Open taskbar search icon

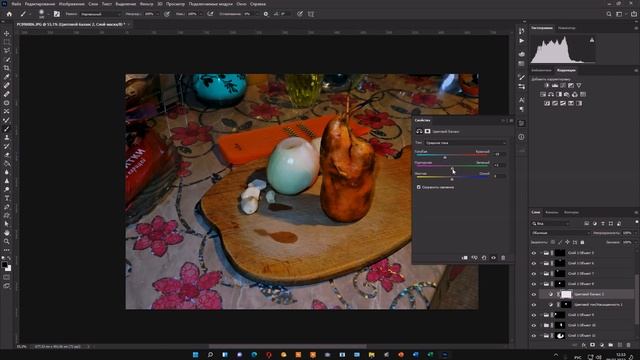pyautogui.click(x=210, y=355)
